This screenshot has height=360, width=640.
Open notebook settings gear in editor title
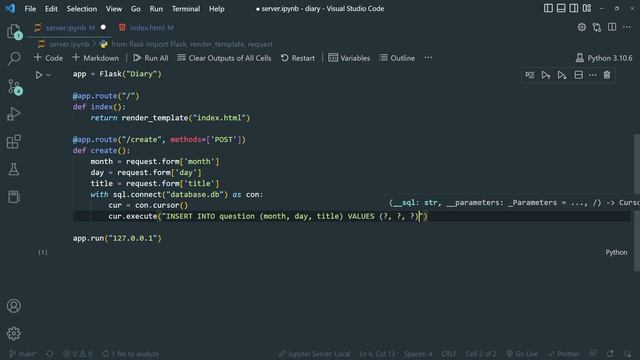pos(582,27)
